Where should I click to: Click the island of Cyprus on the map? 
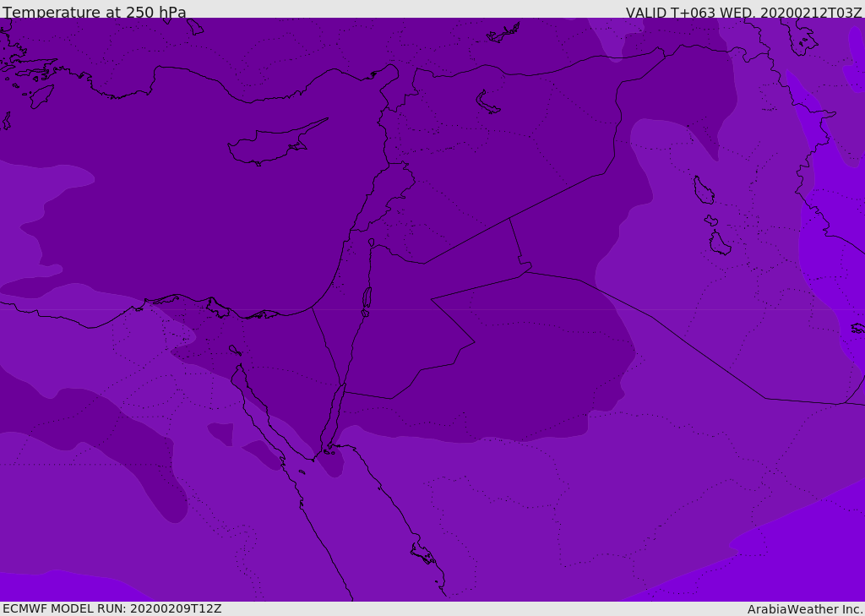[276, 144]
